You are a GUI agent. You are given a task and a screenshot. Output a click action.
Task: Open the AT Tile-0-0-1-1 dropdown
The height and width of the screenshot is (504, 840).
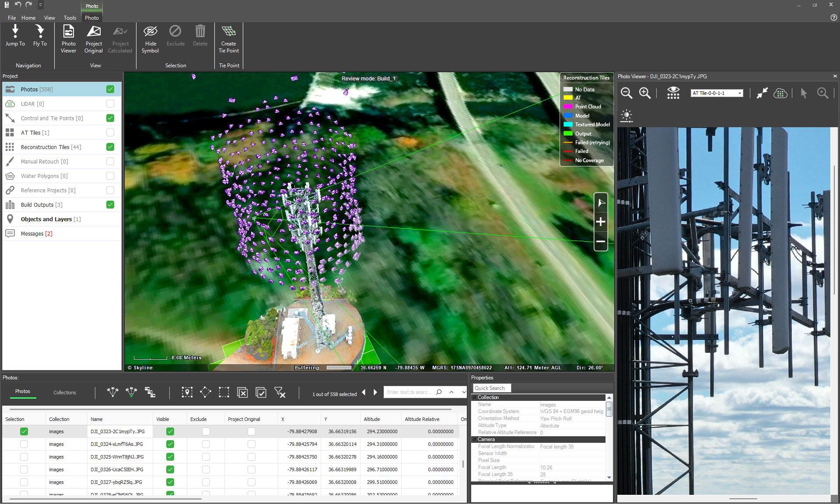[740, 93]
